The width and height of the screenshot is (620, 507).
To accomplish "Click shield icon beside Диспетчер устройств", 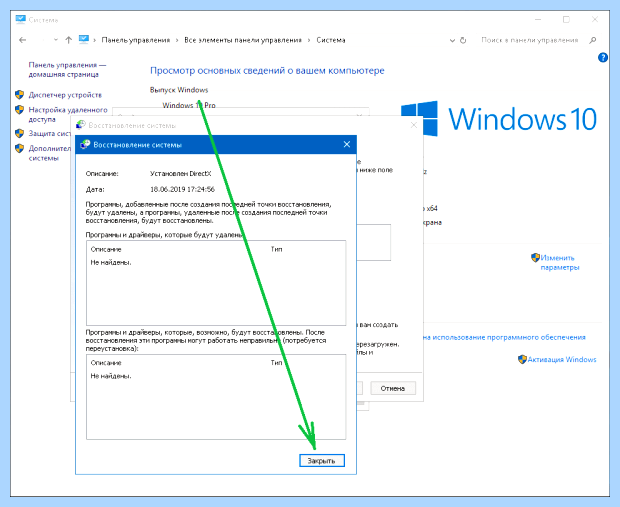I will coord(19,95).
